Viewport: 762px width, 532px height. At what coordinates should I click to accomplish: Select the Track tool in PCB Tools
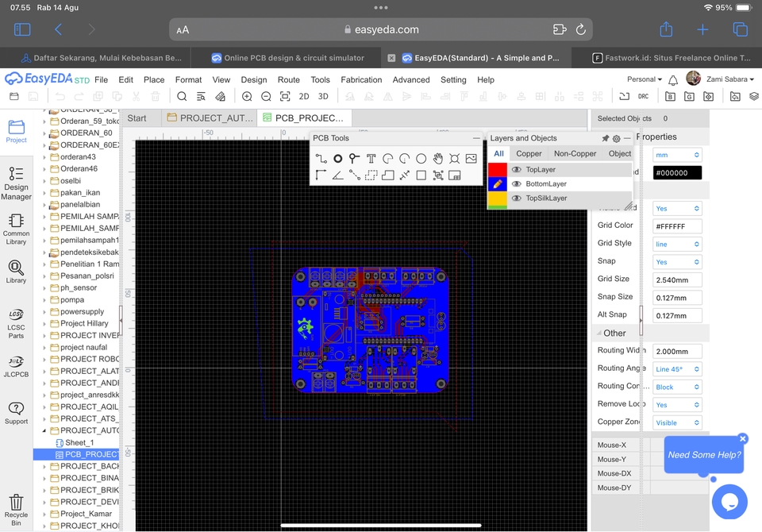[x=321, y=157]
